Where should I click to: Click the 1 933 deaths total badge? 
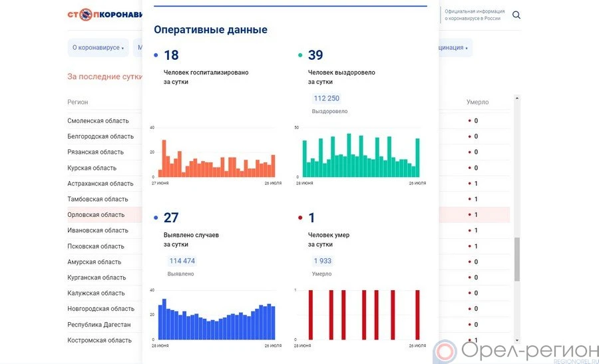323,261
